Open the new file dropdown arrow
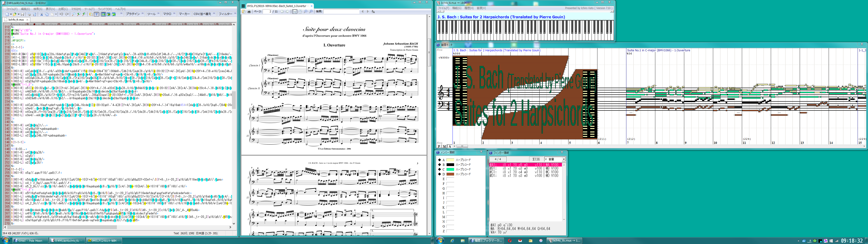 coord(11,14)
